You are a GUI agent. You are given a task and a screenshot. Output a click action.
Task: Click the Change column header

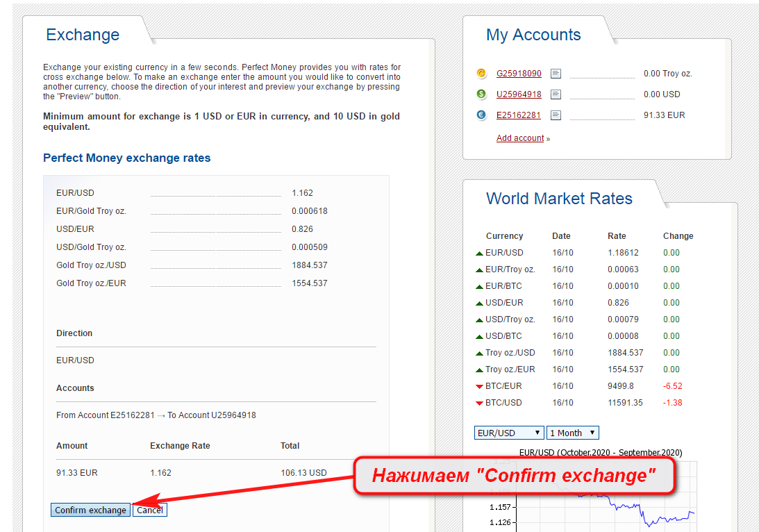click(678, 235)
